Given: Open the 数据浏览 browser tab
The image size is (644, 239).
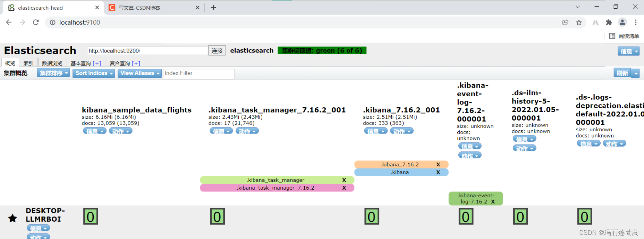Looking at the screenshot, I should point(52,63).
